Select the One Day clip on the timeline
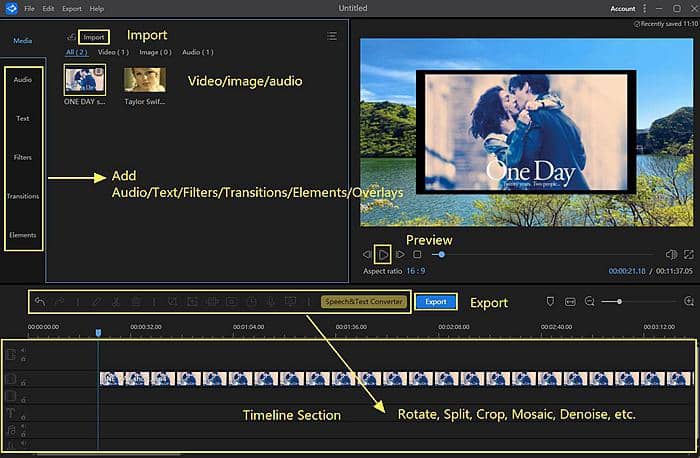Image resolution: width=700 pixels, height=458 pixels. click(x=396, y=379)
